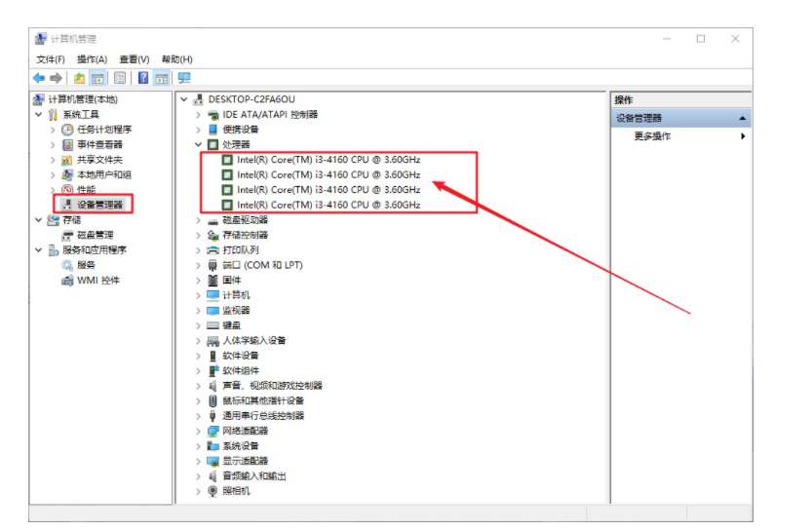The height and width of the screenshot is (532, 812).
Task: Click the blue Help question mark icon
Action: coord(143,78)
